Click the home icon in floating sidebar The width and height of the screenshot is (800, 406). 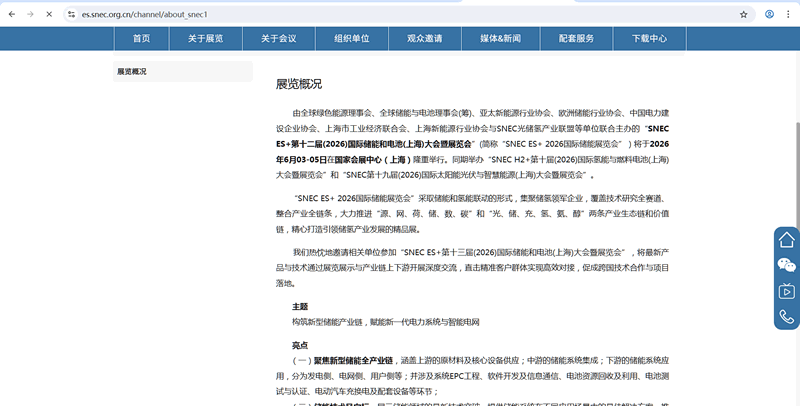[x=787, y=240]
